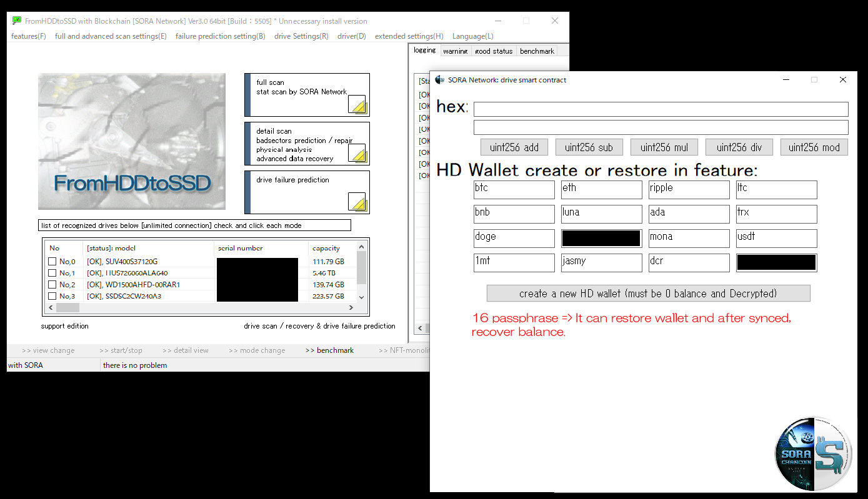This screenshot has height=499, width=868.
Task: Click drive model 'WD1500AHFD-00RAR1'
Action: (x=143, y=285)
